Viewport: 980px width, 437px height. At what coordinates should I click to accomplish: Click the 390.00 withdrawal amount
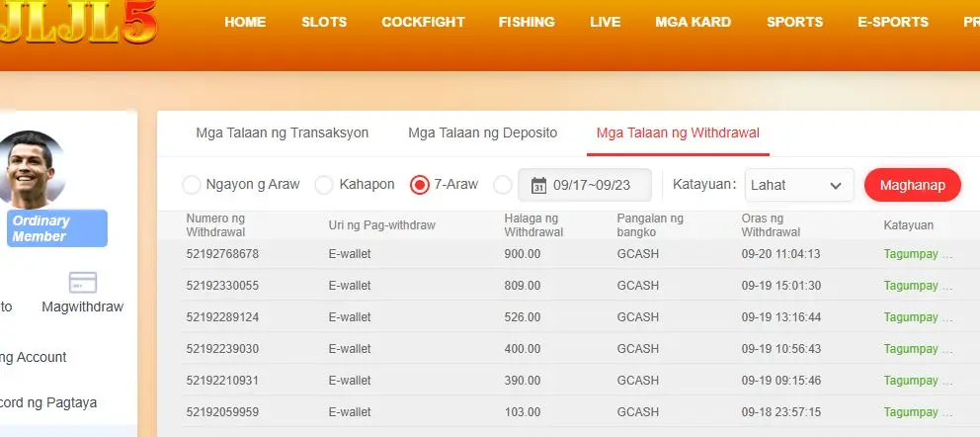pos(523,381)
